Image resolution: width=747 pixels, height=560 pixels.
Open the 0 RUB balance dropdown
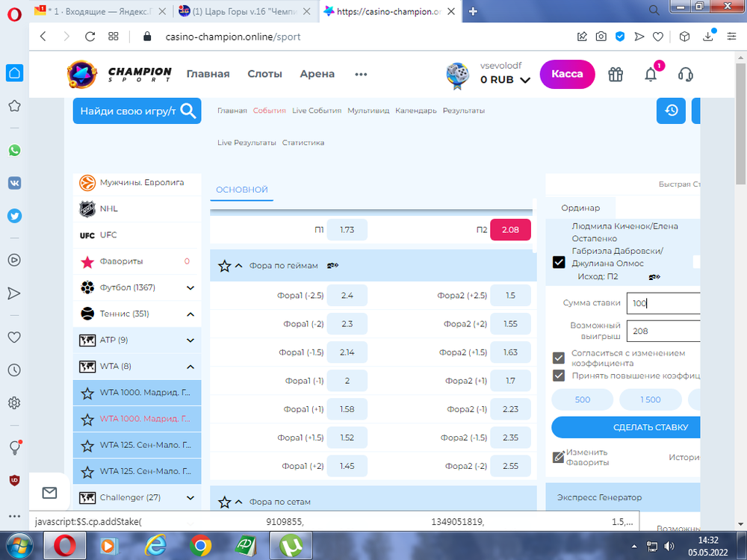(505, 80)
